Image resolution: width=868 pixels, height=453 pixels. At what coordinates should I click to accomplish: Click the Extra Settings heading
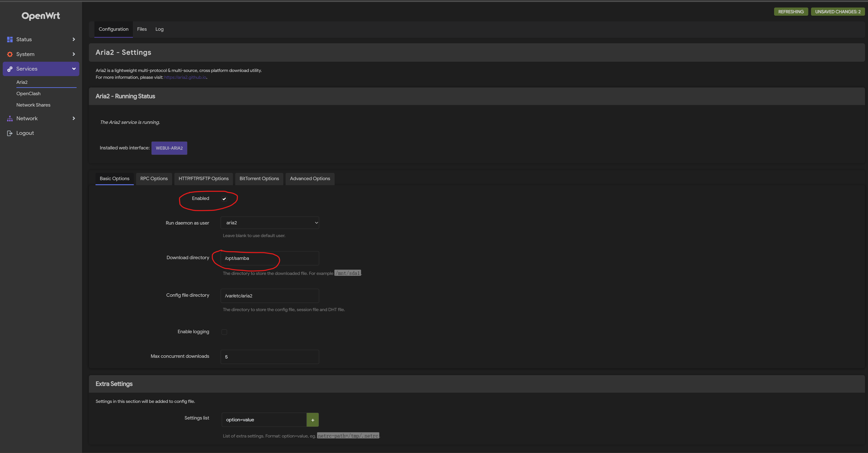pos(114,384)
